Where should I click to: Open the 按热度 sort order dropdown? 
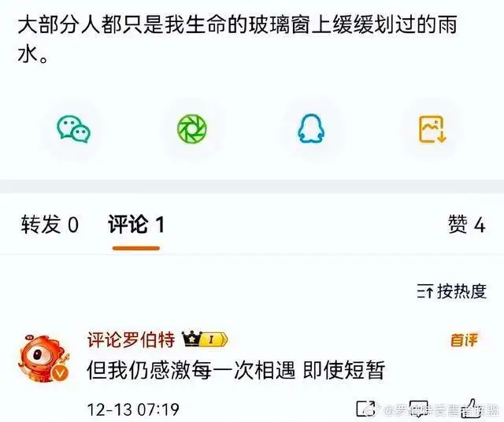pos(451,291)
